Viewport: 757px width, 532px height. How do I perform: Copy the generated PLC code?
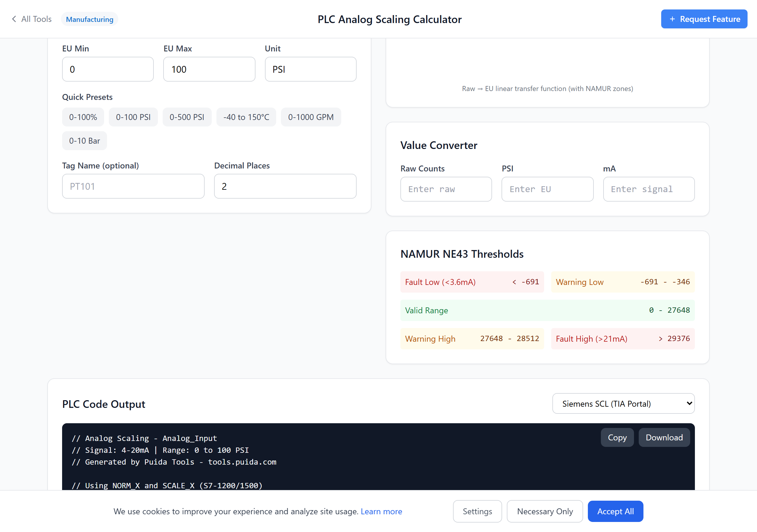click(617, 437)
